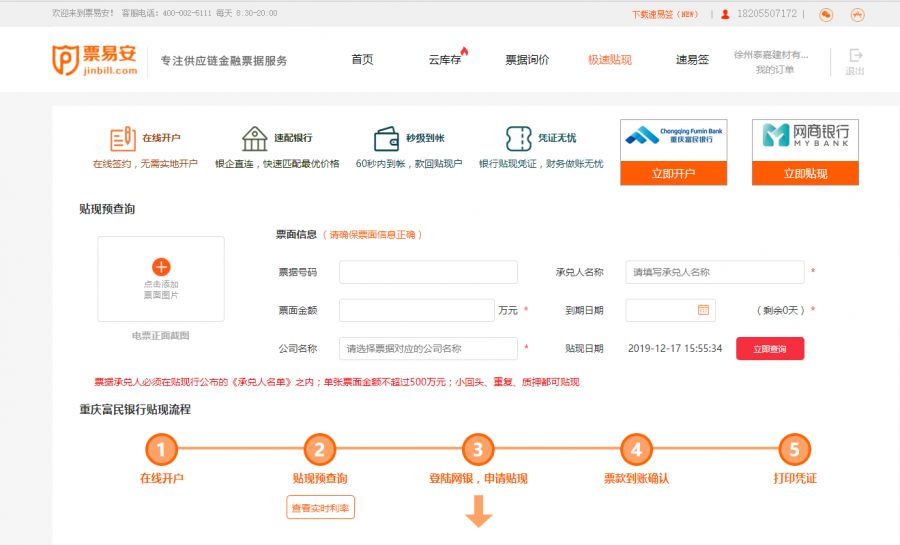Click the 立即开户 button under Chongqing Fumin Bank
The image size is (900, 545).
pyautogui.click(x=674, y=173)
